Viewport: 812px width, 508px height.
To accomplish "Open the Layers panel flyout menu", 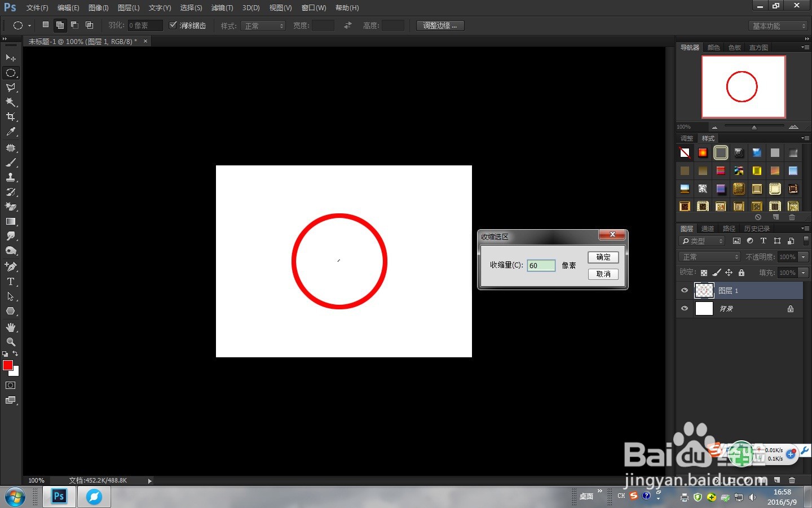I will 805,229.
